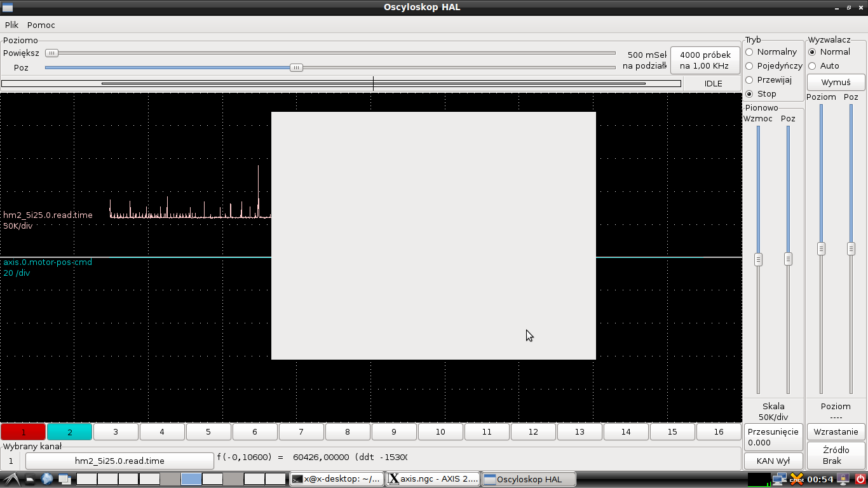
Task: Click the show desktop windows icon
Action: tap(65, 479)
